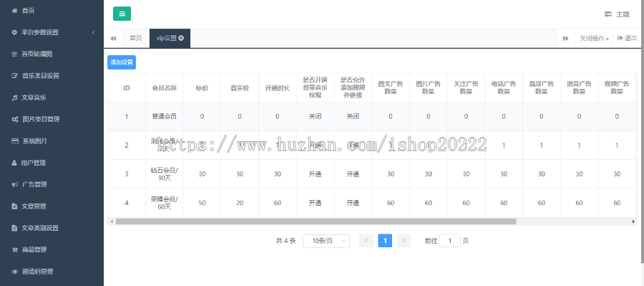
Task: Click the table's horizontal scrollbar left arrow
Action: coord(111,221)
